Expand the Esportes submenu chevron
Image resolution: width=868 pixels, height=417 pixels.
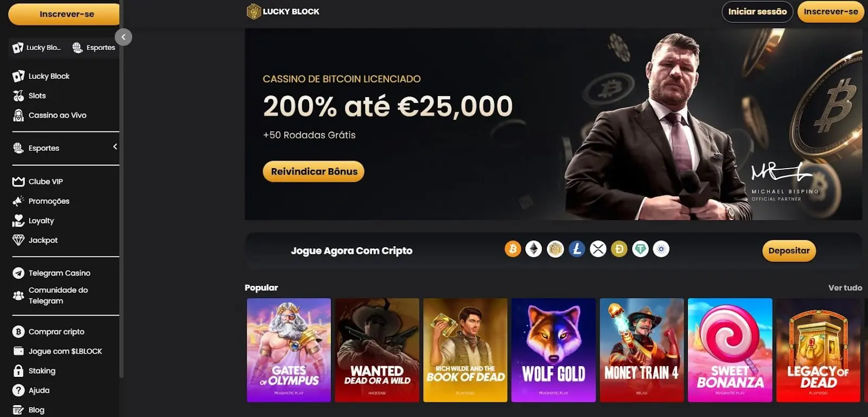click(x=115, y=147)
